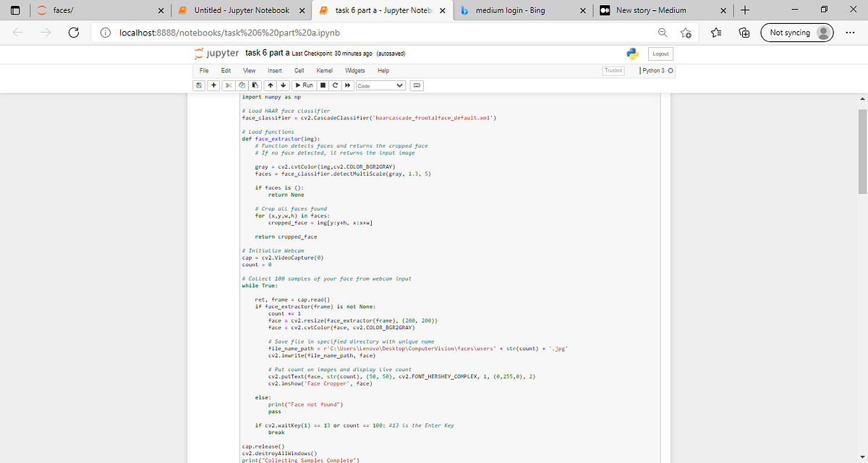Open the Help menu
Screen dimensions: 868x463
point(383,71)
